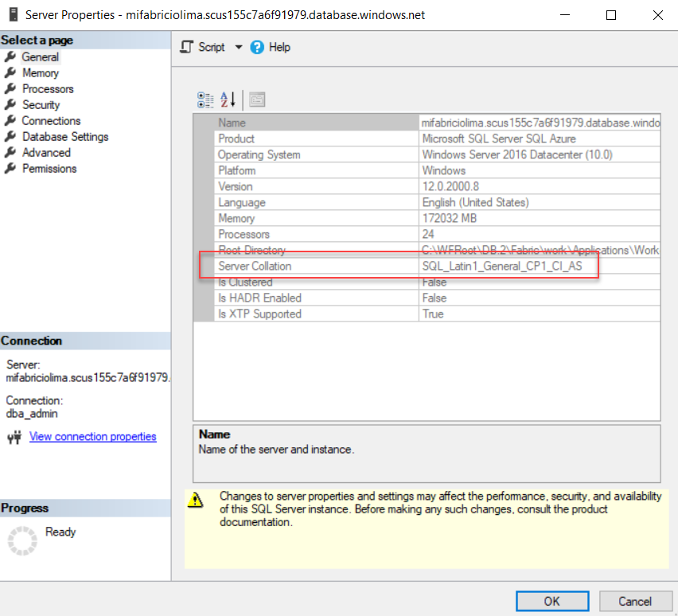Click the Help button in toolbar
The width and height of the screenshot is (678, 616).
271,47
